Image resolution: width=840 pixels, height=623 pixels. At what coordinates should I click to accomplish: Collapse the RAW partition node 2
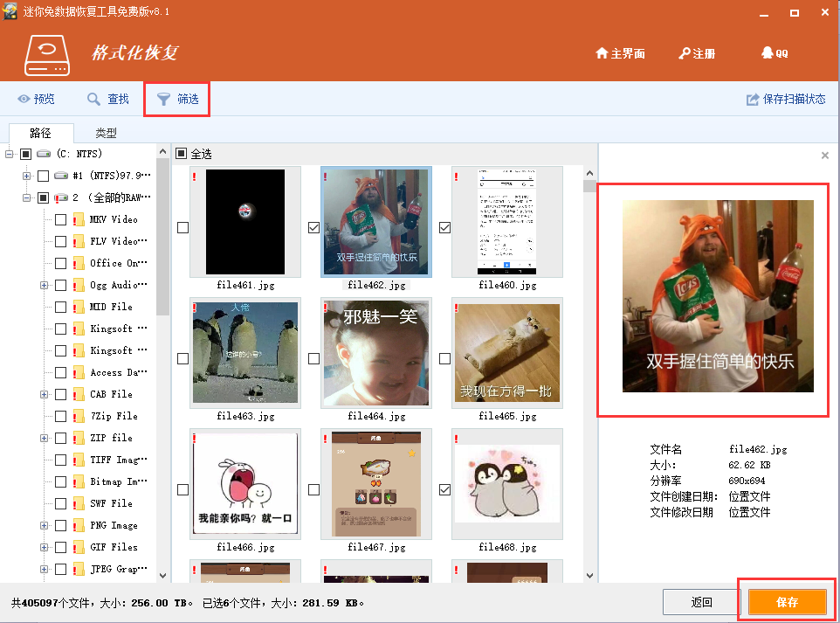pyautogui.click(x=26, y=197)
